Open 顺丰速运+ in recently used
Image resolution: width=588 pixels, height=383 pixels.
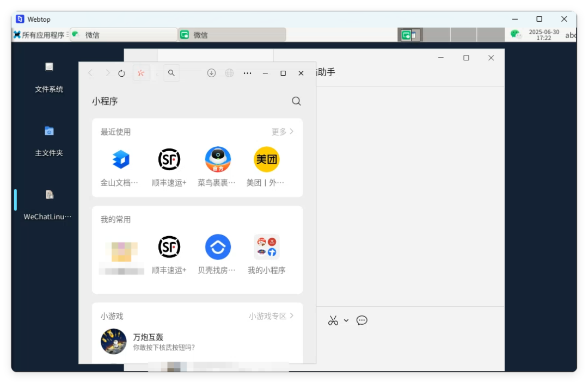pyautogui.click(x=169, y=167)
